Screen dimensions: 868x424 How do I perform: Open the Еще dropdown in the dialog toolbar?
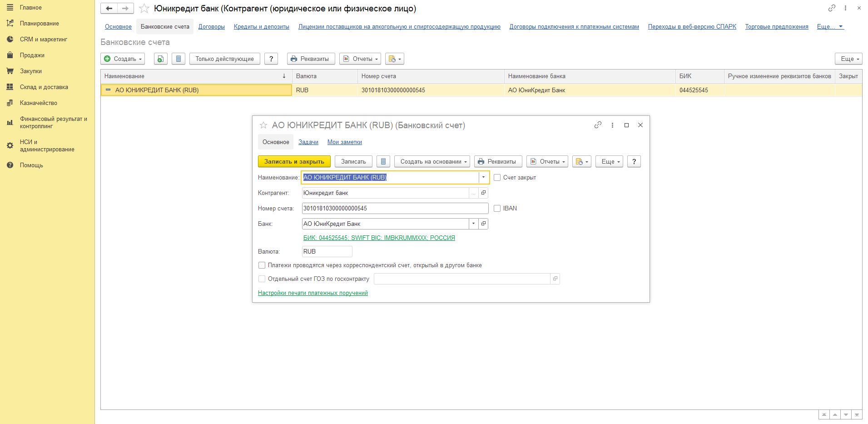pos(609,162)
